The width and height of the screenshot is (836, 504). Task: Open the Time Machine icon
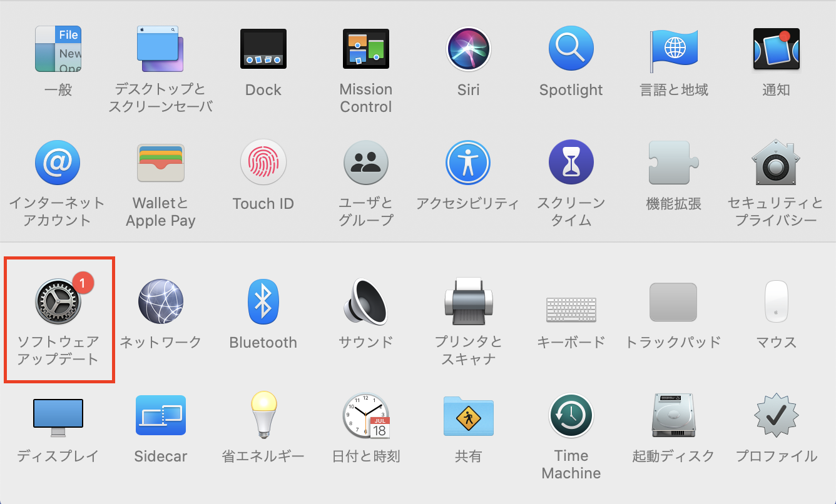coord(571,415)
